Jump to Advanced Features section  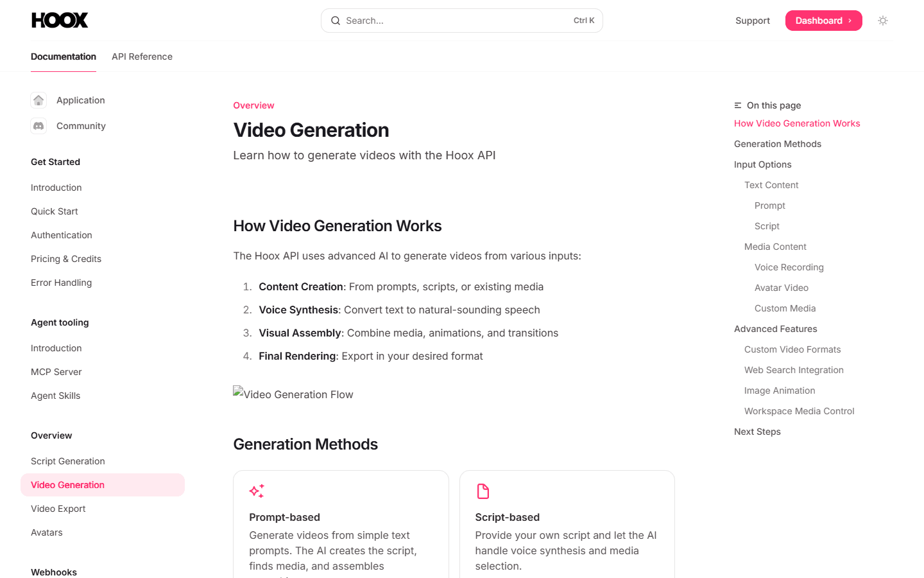coord(776,329)
